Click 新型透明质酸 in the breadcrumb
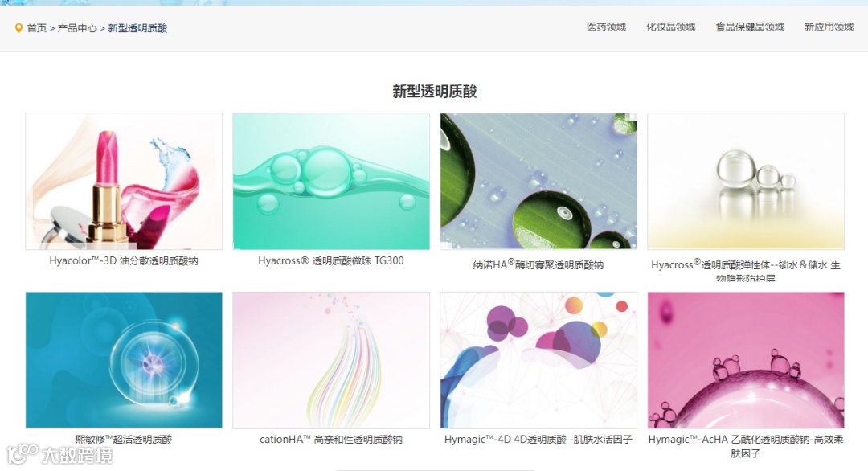 pyautogui.click(x=137, y=28)
